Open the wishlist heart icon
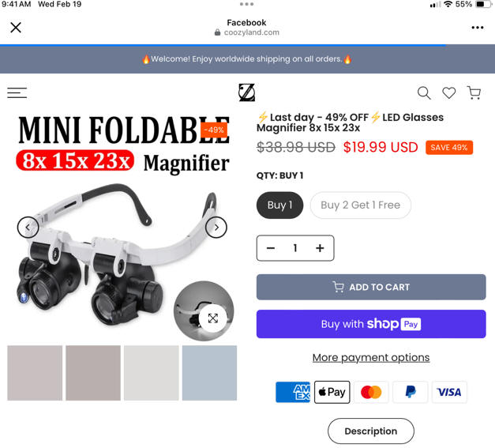 [448, 93]
